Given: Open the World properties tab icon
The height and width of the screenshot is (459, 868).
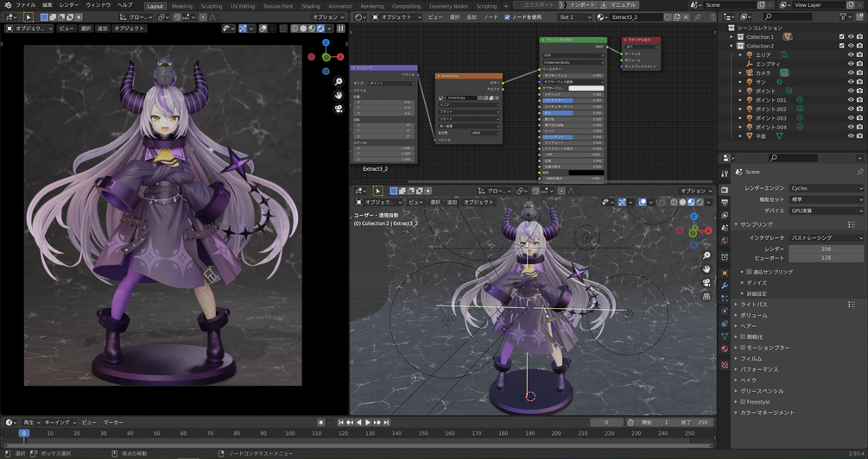Looking at the screenshot, I should click(x=725, y=241).
